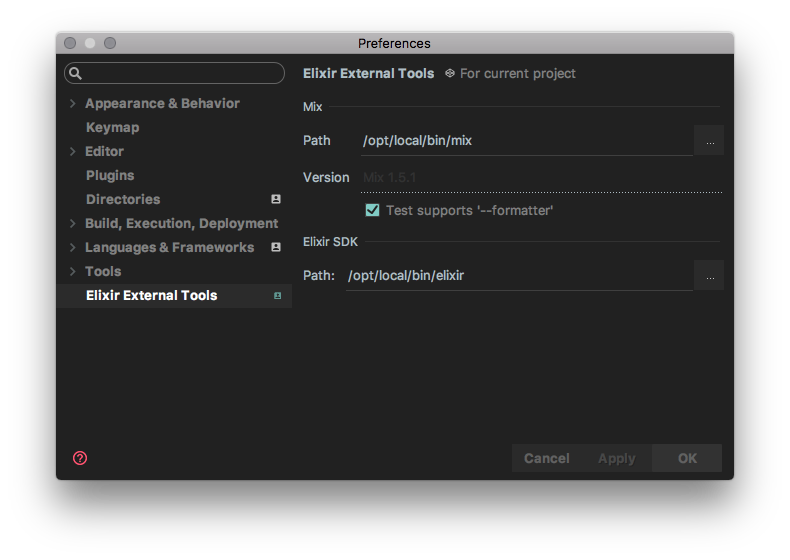
Task: Expand the Editor settings section
Action: (72, 151)
